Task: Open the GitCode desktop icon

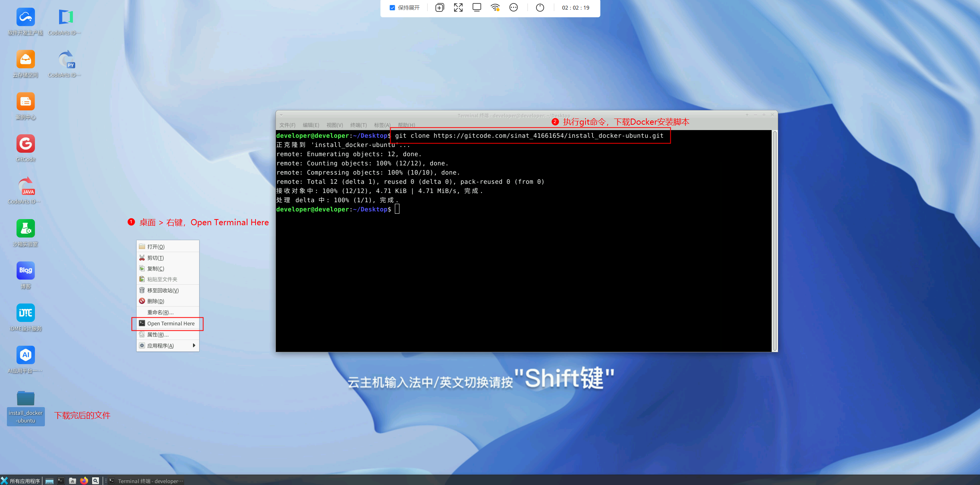Action: click(x=26, y=144)
